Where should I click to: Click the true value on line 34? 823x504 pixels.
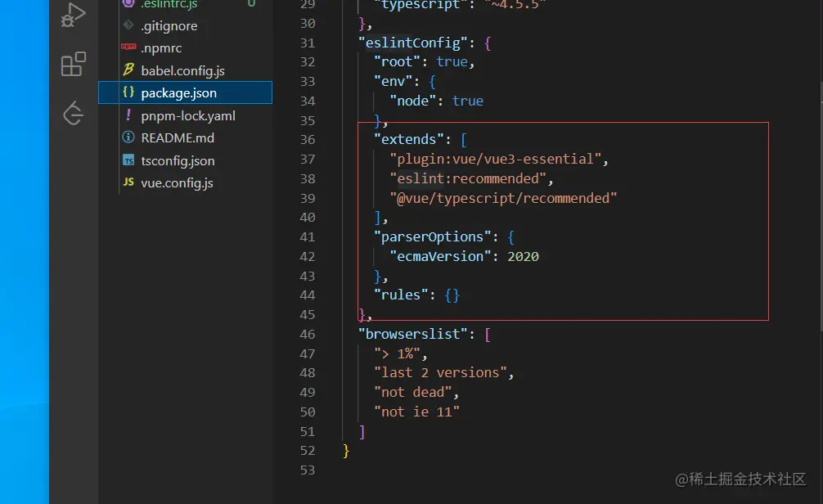click(x=468, y=101)
